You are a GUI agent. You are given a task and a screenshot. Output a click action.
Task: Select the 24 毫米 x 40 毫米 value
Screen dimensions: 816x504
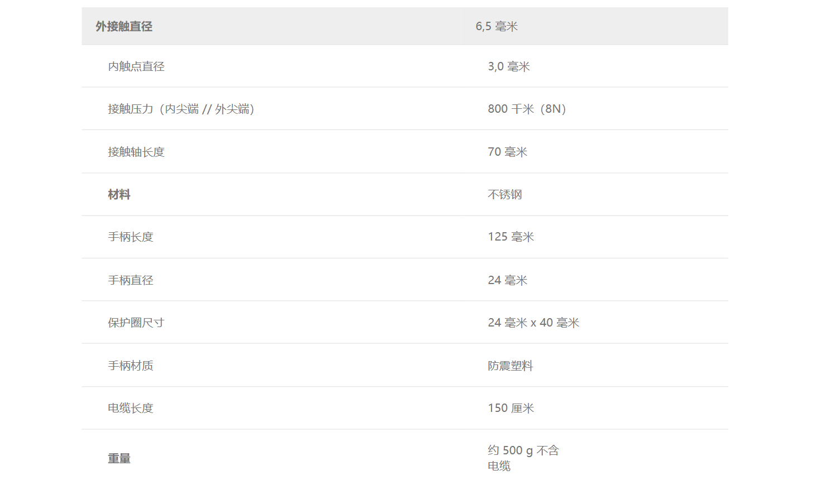click(534, 323)
